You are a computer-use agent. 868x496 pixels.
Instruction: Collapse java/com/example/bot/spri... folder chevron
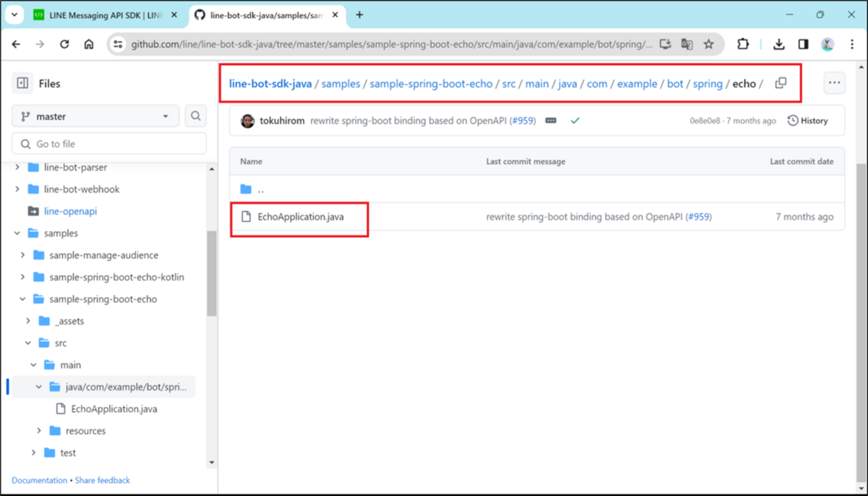click(39, 387)
